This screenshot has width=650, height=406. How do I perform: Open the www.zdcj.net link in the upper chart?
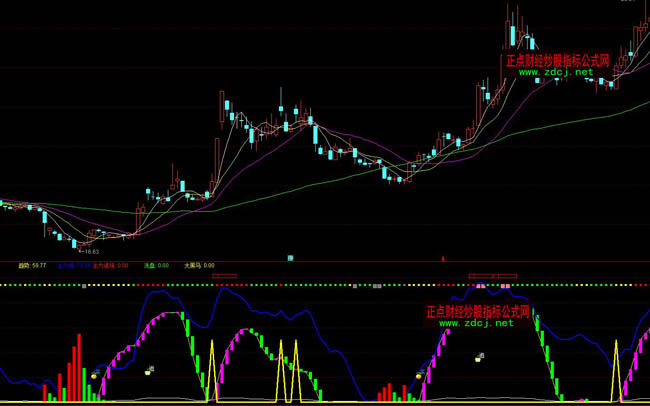(x=556, y=72)
